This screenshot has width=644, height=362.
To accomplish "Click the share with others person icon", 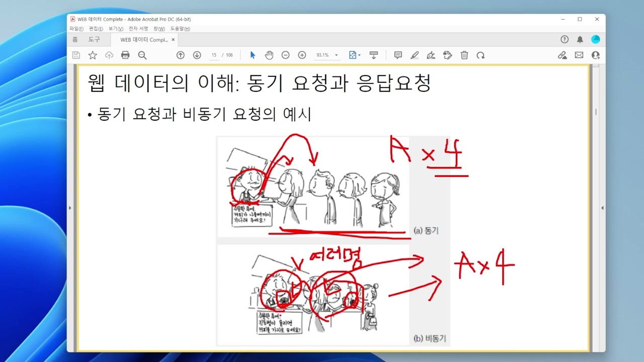I will [x=596, y=55].
